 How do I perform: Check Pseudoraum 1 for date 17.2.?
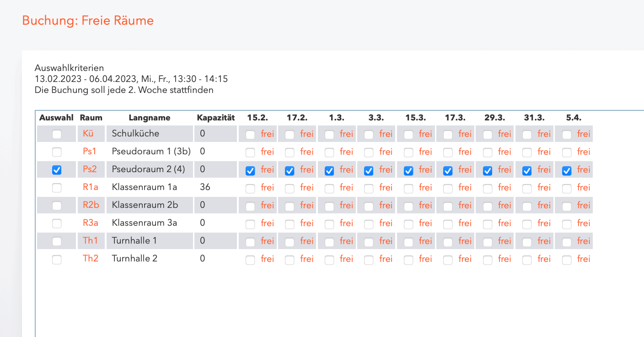(x=290, y=152)
